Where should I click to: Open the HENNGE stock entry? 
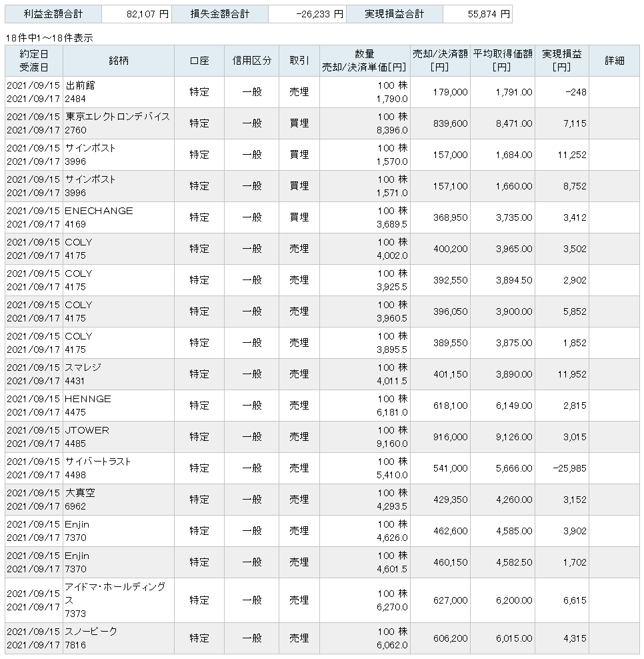pyautogui.click(x=88, y=399)
